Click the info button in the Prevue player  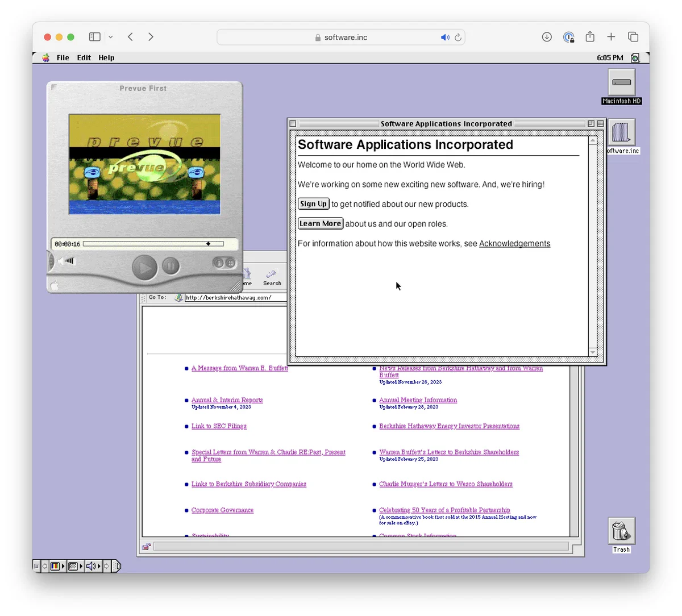[x=218, y=263]
